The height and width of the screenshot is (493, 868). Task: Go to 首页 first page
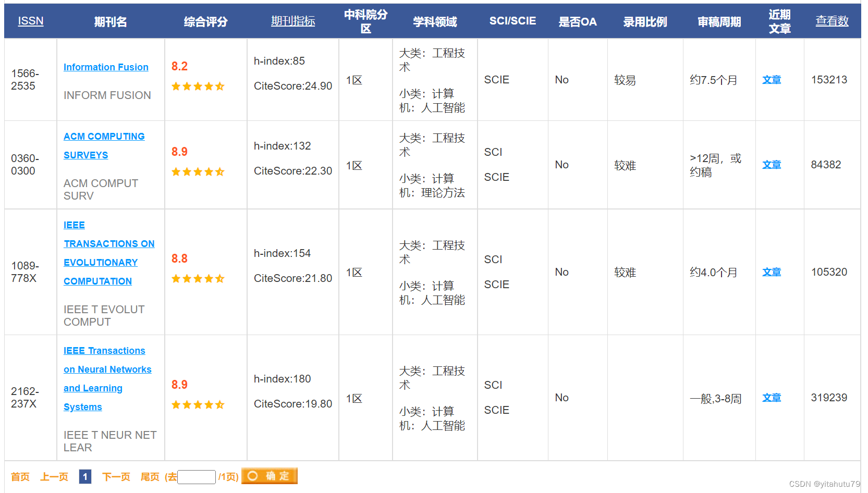click(x=20, y=477)
